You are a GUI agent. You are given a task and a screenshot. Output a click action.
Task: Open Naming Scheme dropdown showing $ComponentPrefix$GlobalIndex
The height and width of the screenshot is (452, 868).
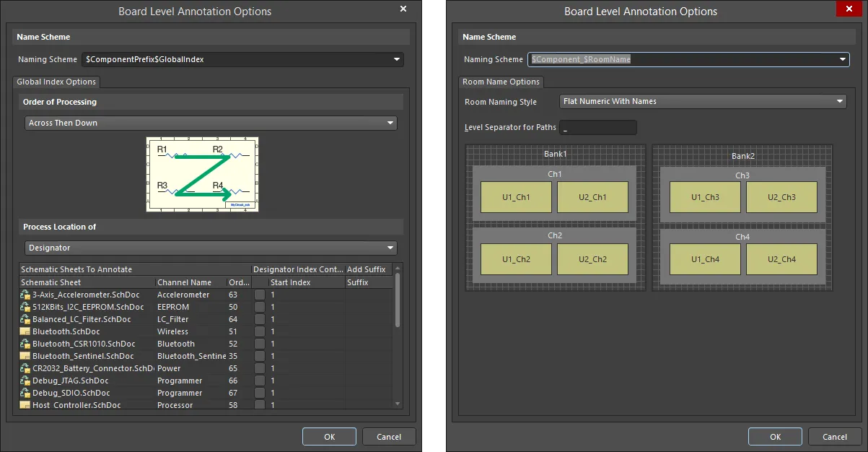tap(242, 59)
